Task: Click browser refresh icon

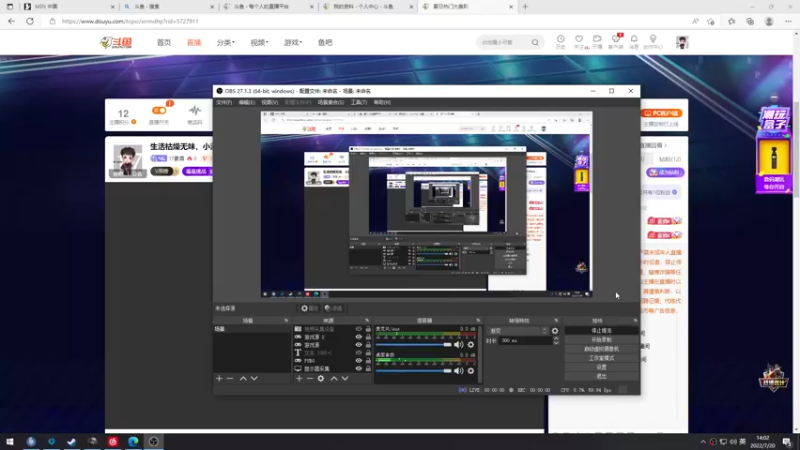Action: [30, 21]
